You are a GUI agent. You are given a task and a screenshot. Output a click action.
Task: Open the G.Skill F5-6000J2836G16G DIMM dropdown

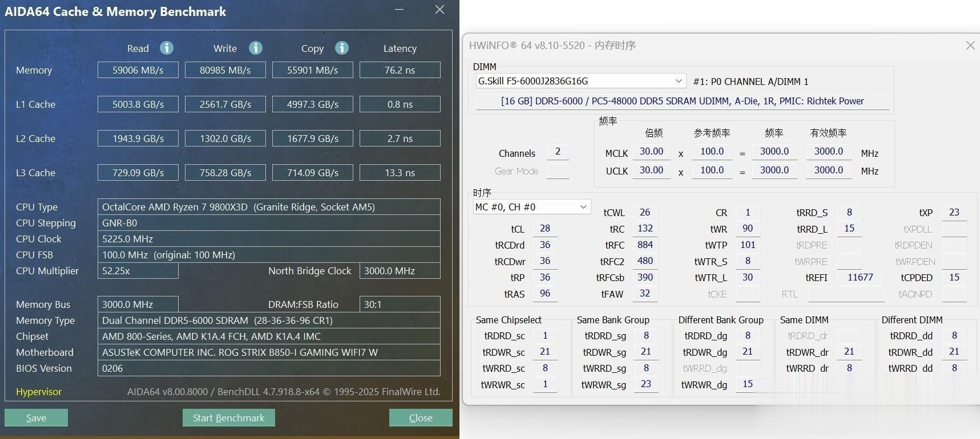coord(580,81)
